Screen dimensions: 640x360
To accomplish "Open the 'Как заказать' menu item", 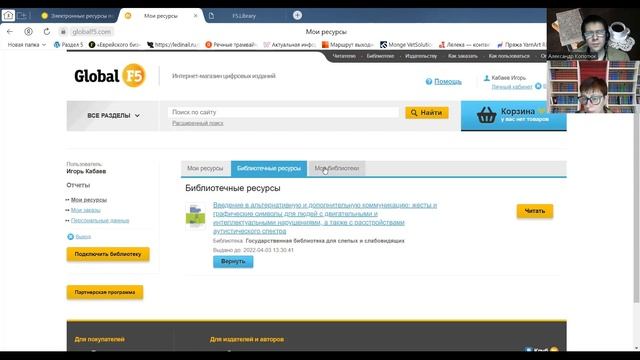I will [463, 56].
